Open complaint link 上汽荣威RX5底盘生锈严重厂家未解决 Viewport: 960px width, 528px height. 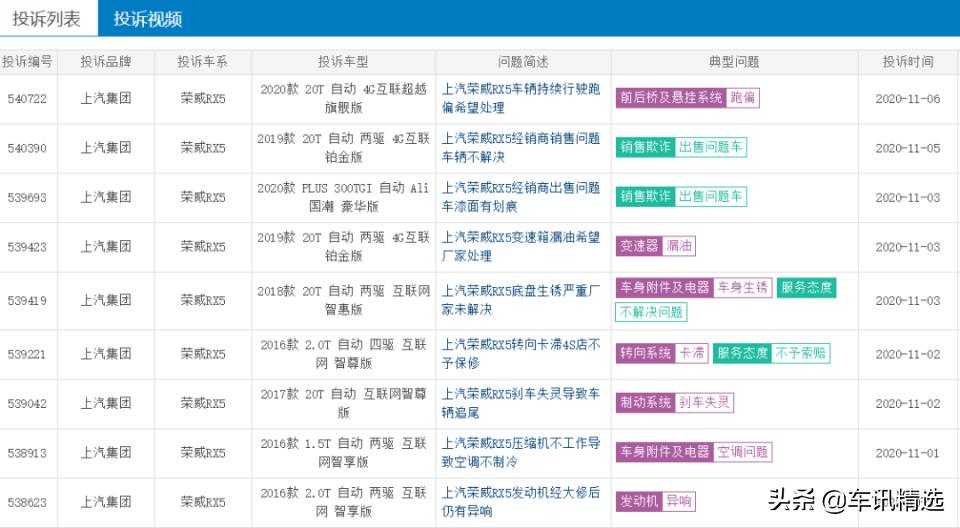click(x=521, y=300)
